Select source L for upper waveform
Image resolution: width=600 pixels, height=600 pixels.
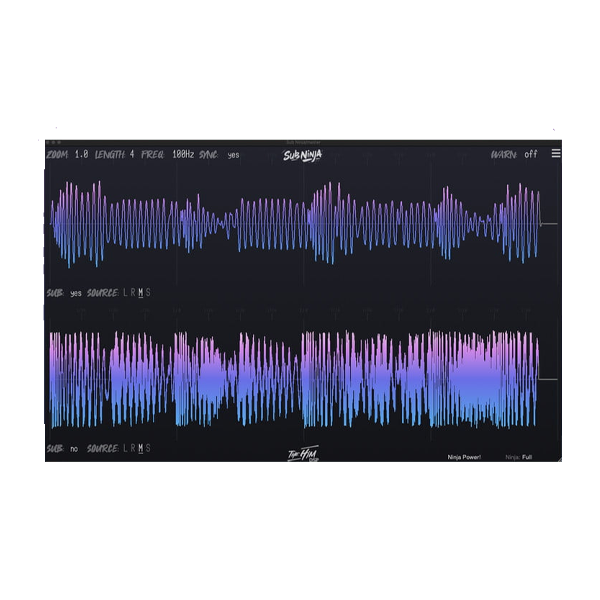126,293
